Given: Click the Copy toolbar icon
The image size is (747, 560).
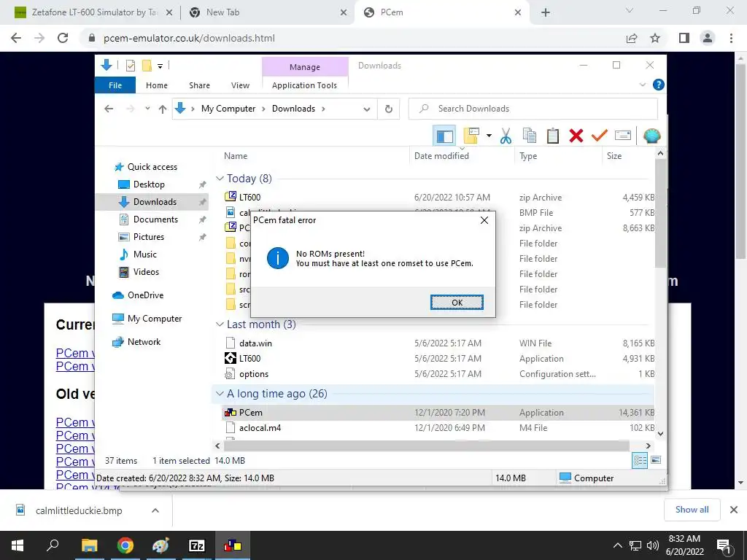Looking at the screenshot, I should pos(530,136).
